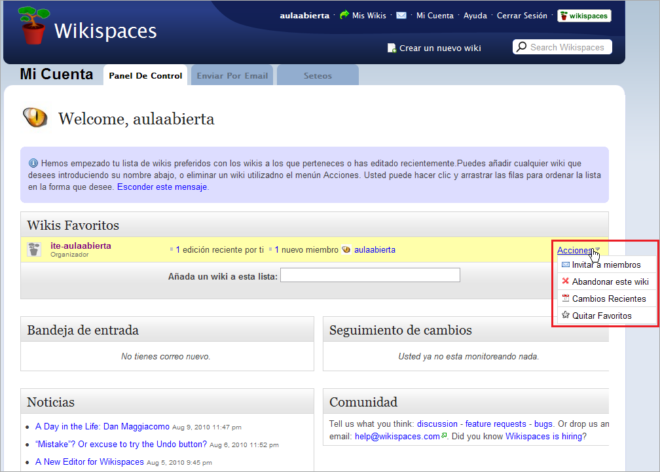Go to Mi Cuenta in top navigation
The image size is (660, 472).
click(x=435, y=16)
